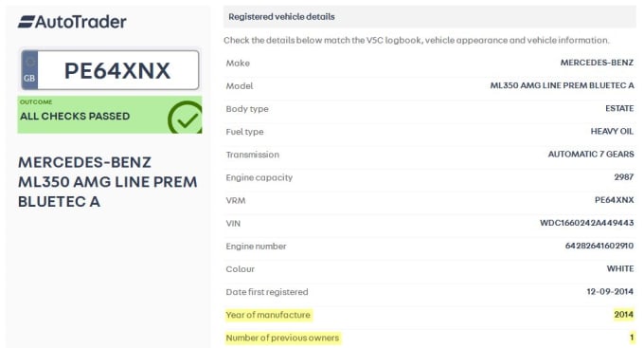This screenshot has height=348, width=644.
Task: Click the GB badge on number plate
Action: [29, 70]
